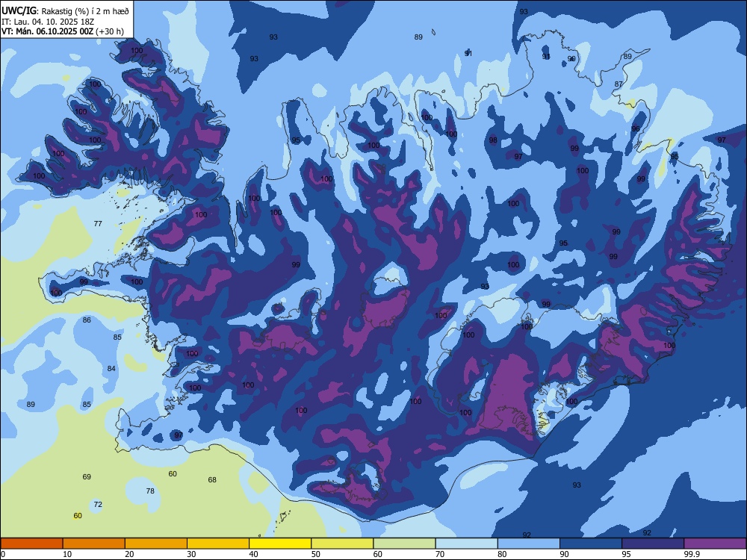The height and width of the screenshot is (560, 747).
Task: Click the dark orange 0–10 legend swatch
Action: tap(31, 544)
